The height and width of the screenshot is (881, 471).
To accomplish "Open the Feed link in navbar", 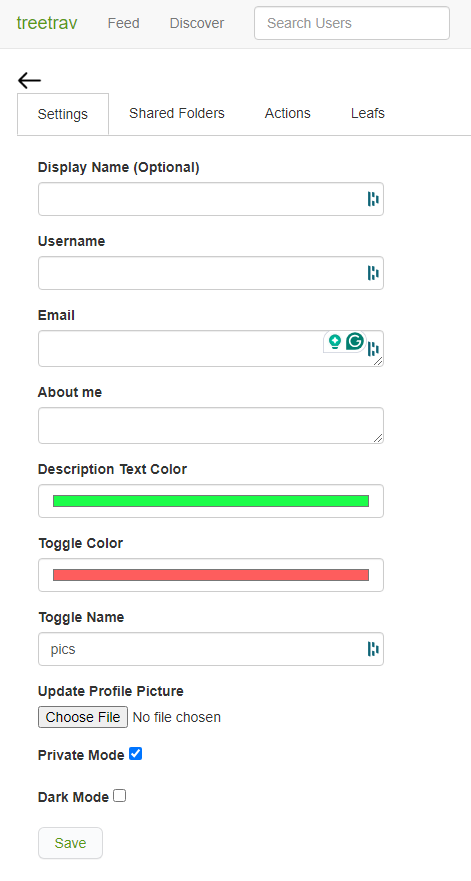I will (x=124, y=24).
